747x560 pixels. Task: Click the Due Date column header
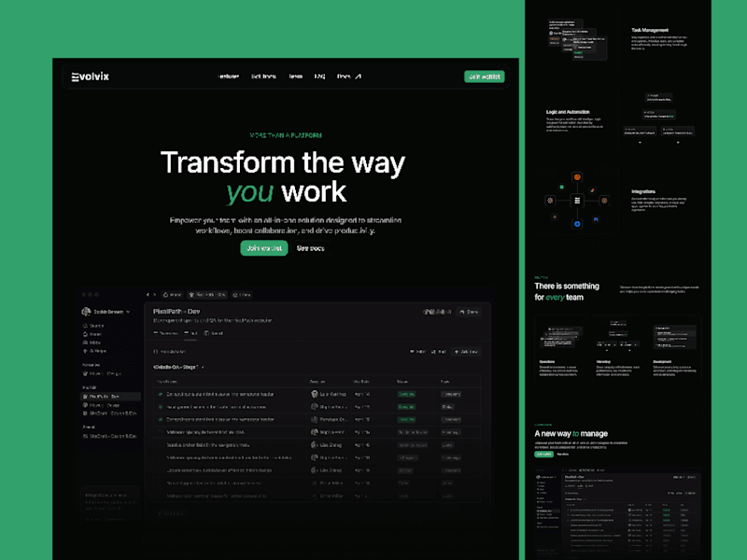pyautogui.click(x=361, y=382)
